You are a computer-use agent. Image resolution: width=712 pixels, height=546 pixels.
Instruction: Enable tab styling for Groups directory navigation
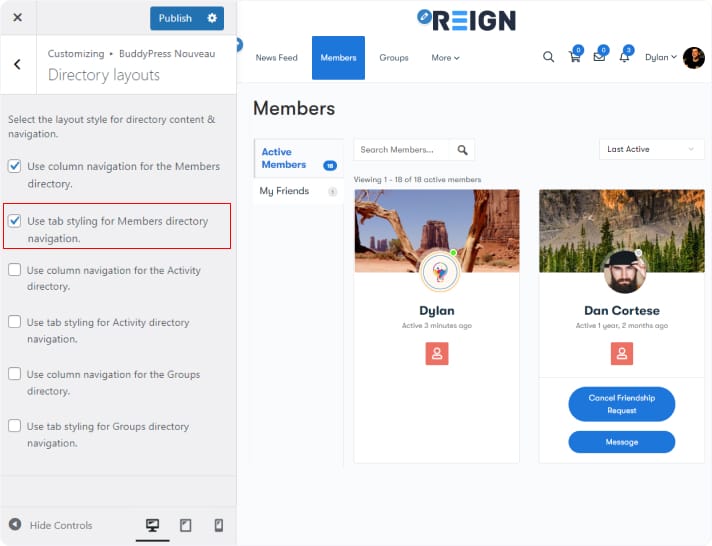click(15, 426)
